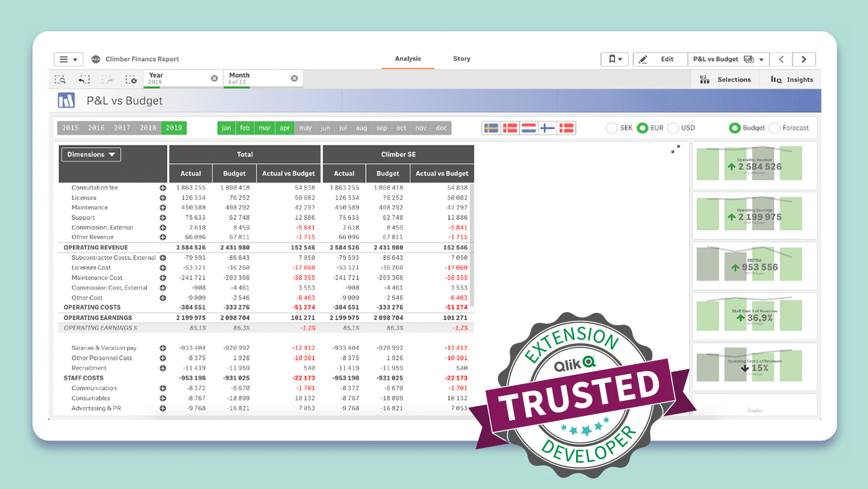Expand the Consultation fee row
Viewport: 868px width, 489px height.
[x=163, y=187]
